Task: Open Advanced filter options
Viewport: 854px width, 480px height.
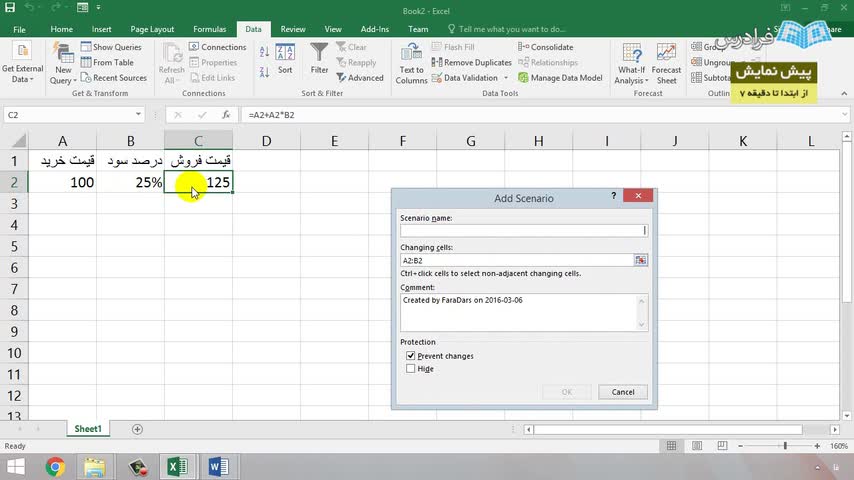Action: coord(360,78)
